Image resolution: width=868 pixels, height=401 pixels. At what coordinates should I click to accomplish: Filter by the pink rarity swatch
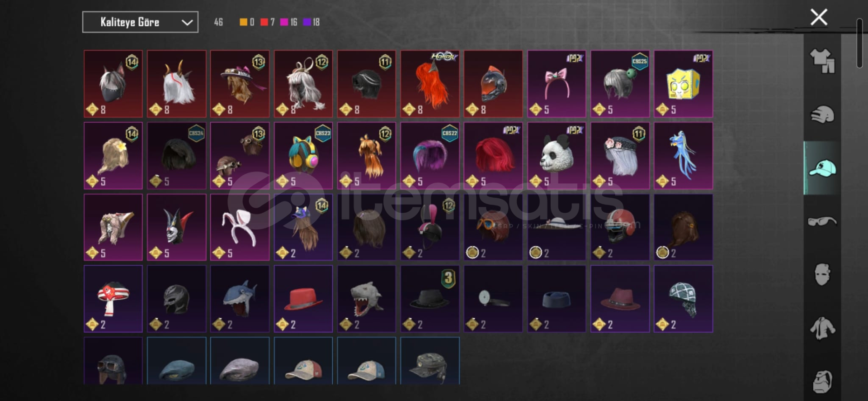pos(284,22)
